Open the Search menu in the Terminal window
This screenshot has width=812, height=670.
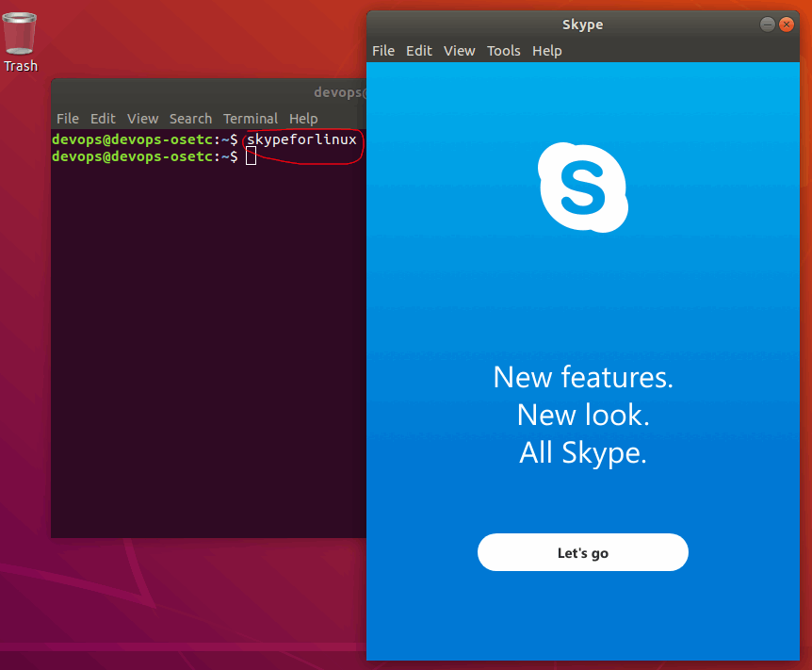click(x=190, y=119)
